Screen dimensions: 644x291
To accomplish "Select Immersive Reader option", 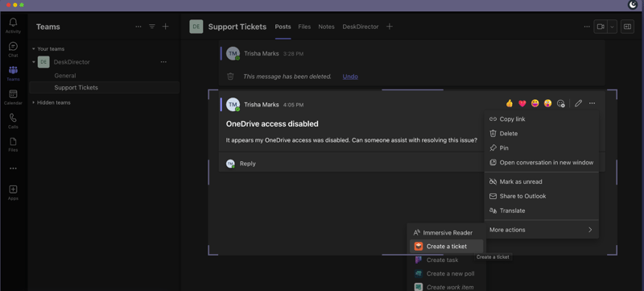I will tap(447, 233).
